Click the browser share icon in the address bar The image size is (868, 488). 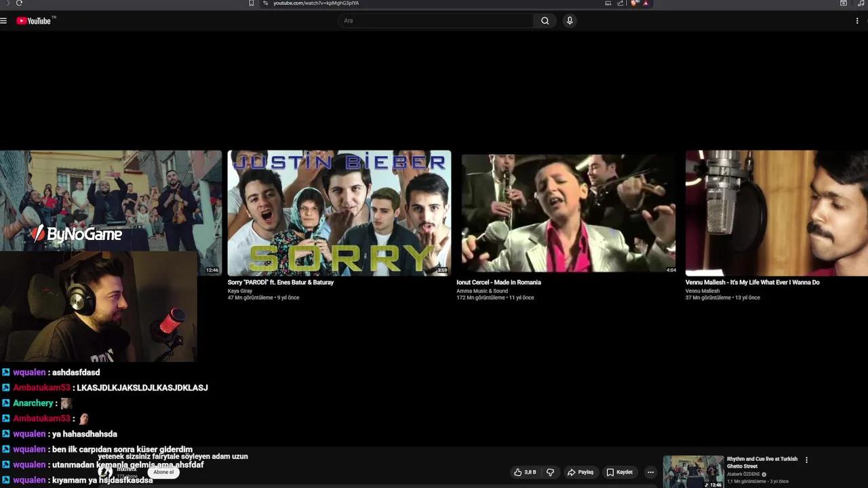[620, 3]
